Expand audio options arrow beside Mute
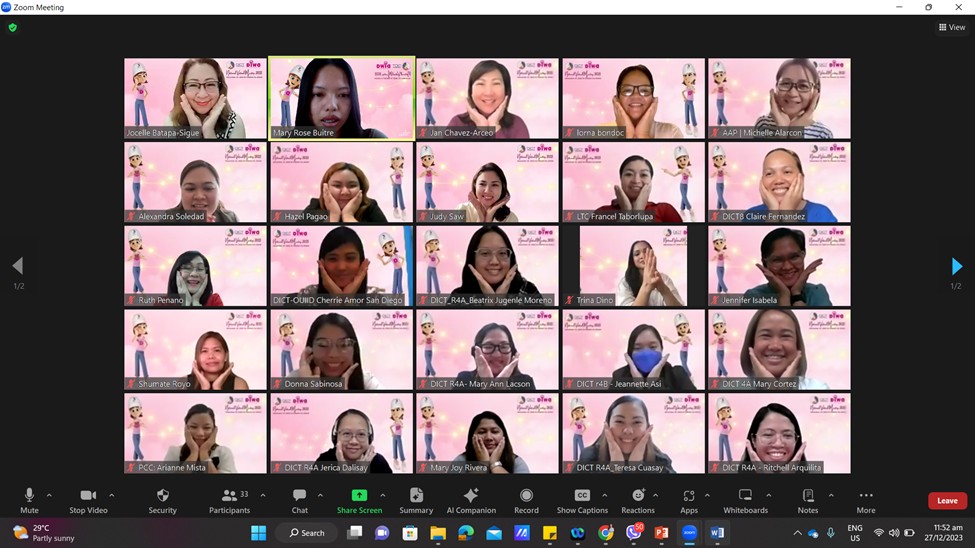The height and width of the screenshot is (548, 975). coord(49,495)
